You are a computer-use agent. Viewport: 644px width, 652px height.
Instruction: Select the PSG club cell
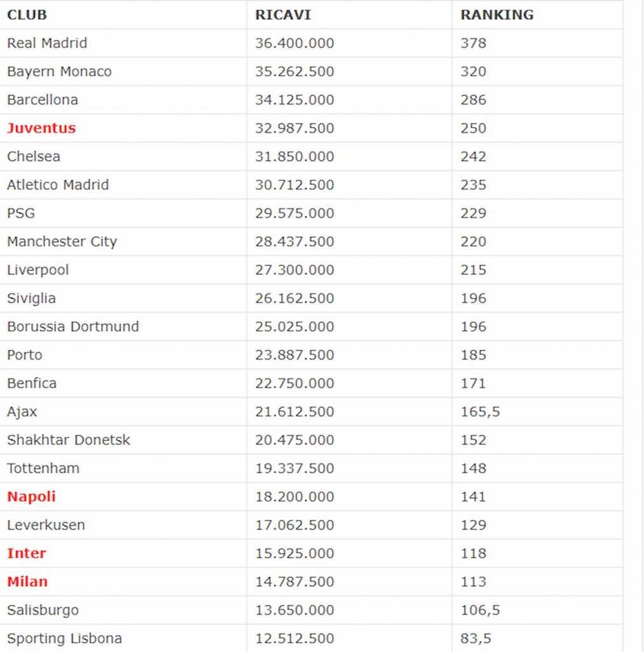pyautogui.click(x=123, y=213)
